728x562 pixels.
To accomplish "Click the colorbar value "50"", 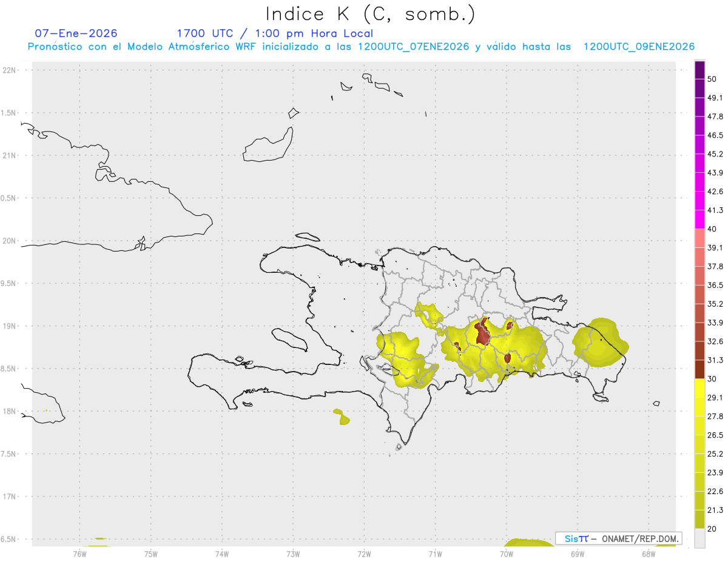I will (x=712, y=79).
